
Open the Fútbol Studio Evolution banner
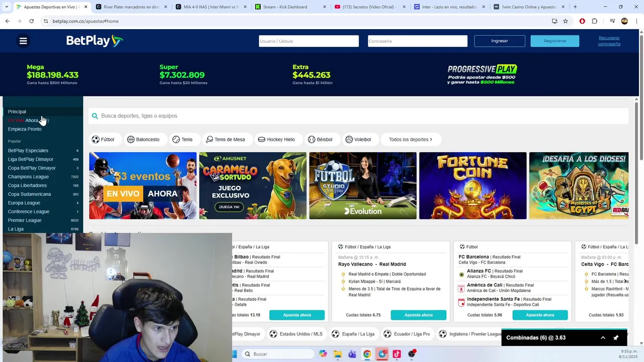click(363, 186)
